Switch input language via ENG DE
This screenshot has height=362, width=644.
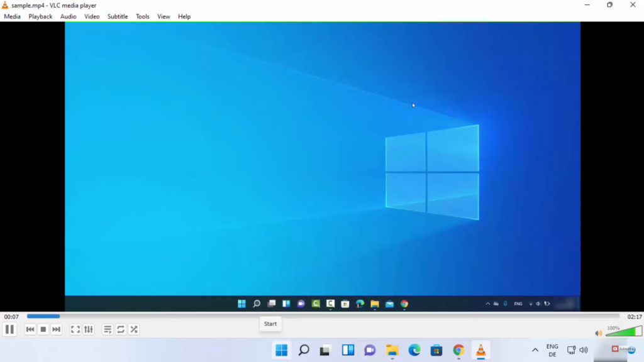point(552,350)
